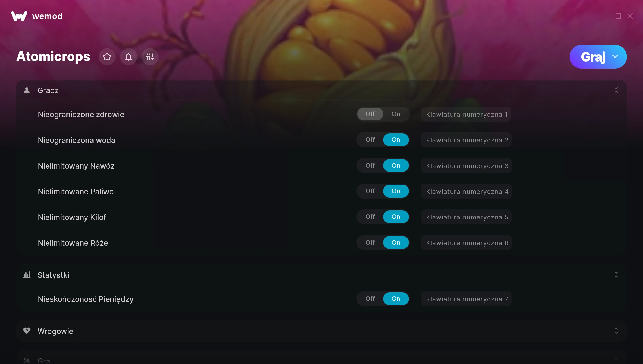This screenshot has width=643, height=364.
Task: Collapse the Gracz section
Action: click(x=616, y=90)
